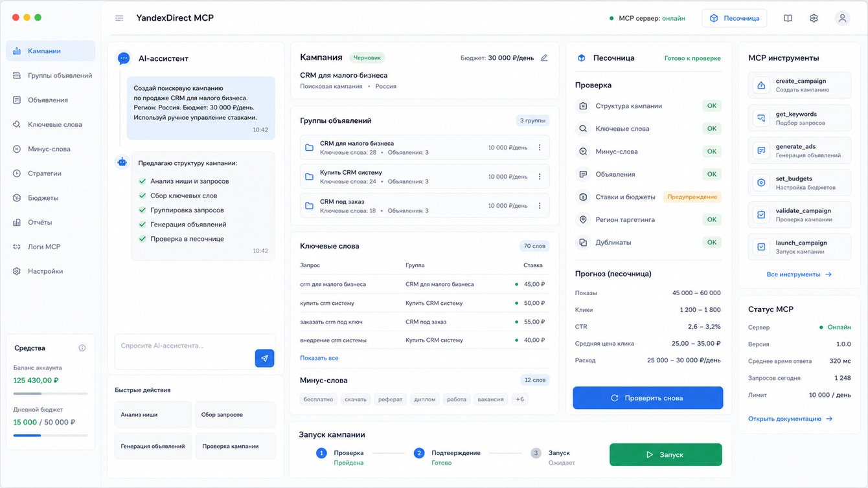Click the green Запуск button
Screen dimensions: 868x488
[x=665, y=454]
